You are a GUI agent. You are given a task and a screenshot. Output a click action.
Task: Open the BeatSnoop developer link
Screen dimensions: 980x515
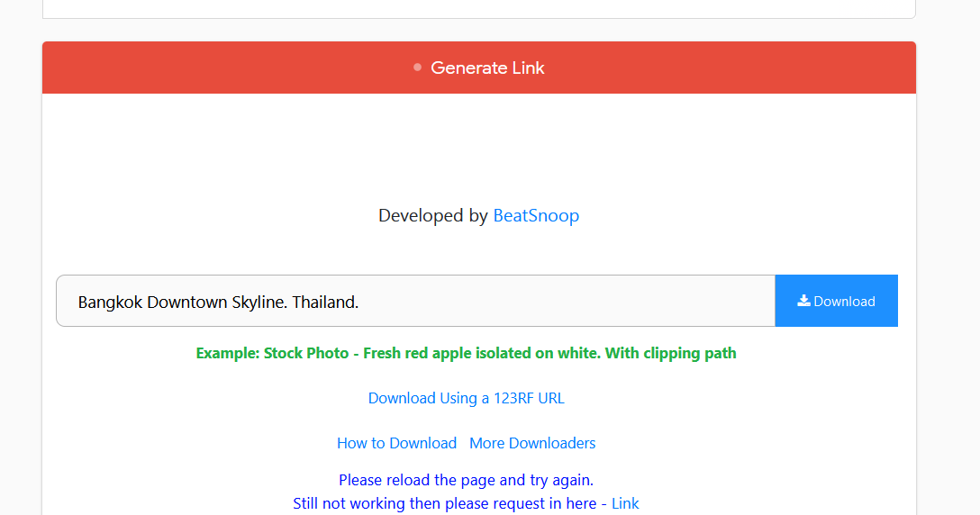(536, 215)
